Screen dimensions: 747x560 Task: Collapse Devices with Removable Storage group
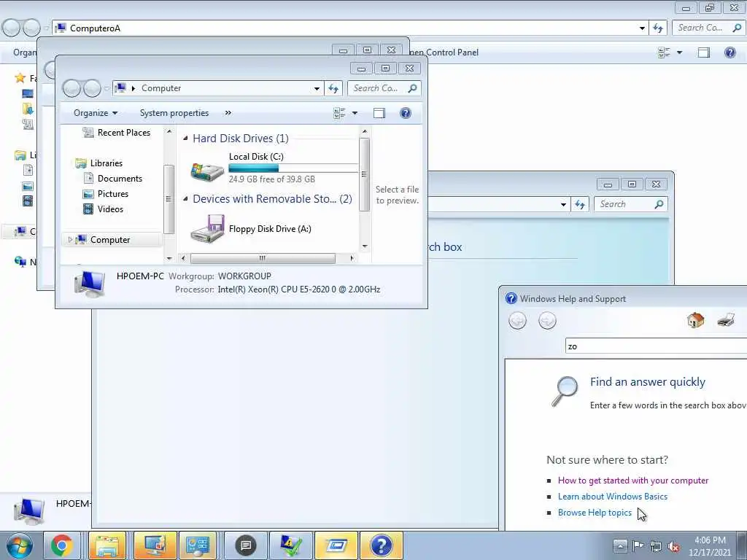(x=185, y=198)
